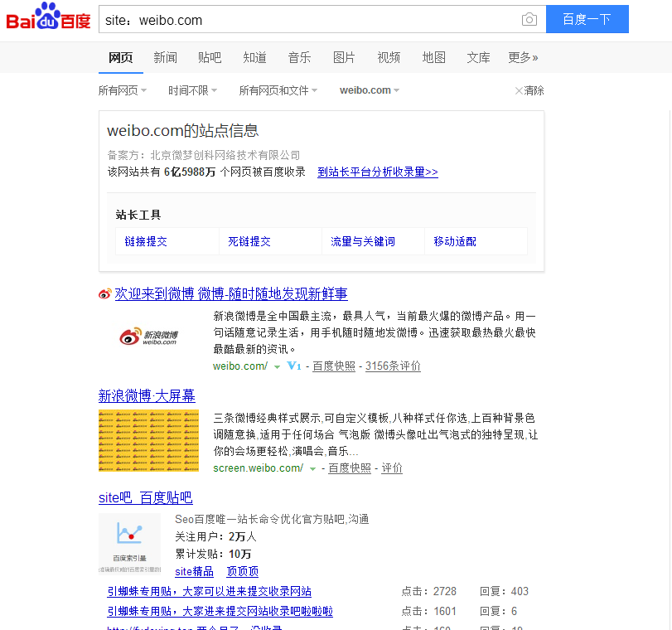
Task: Click the 关注用户：2万人 text
Action: point(215,536)
